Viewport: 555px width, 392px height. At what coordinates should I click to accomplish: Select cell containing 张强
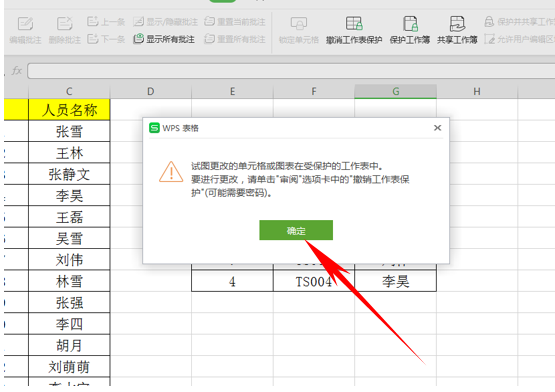pyautogui.click(x=69, y=302)
